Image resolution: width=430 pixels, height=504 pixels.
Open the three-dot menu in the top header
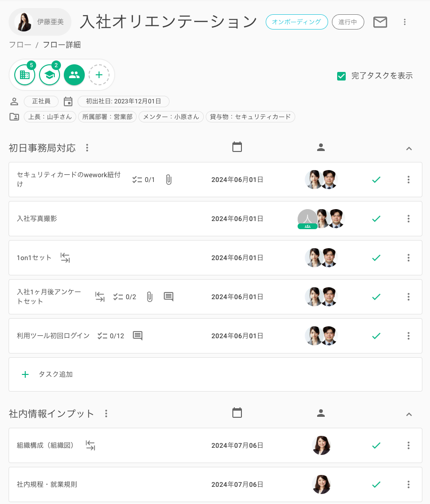[405, 22]
